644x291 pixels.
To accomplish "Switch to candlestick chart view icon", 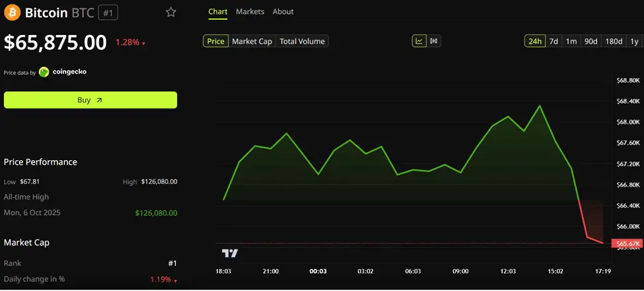I will pyautogui.click(x=433, y=41).
